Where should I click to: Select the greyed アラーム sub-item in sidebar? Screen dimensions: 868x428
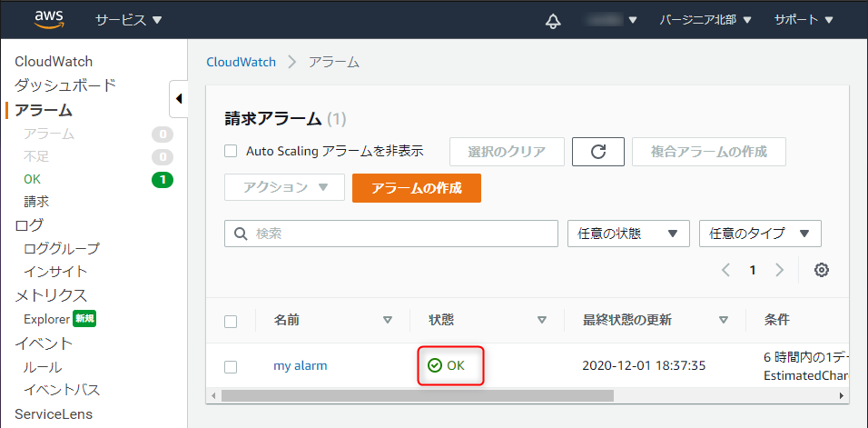pos(49,134)
